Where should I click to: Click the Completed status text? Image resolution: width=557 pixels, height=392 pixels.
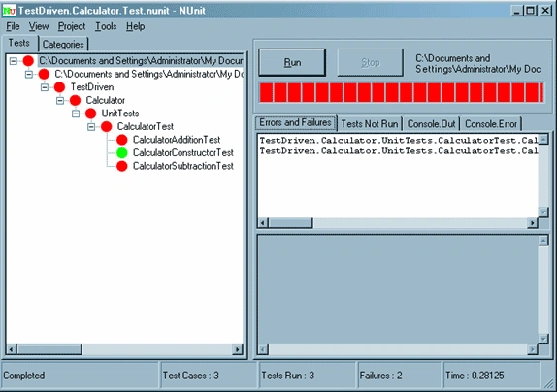[x=24, y=376]
